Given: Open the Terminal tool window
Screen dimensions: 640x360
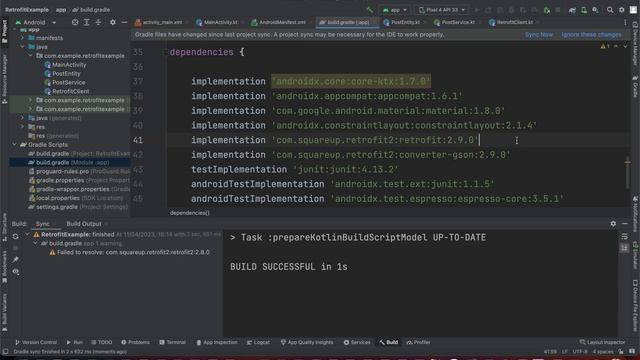Looking at the screenshot, I should (x=172, y=342).
